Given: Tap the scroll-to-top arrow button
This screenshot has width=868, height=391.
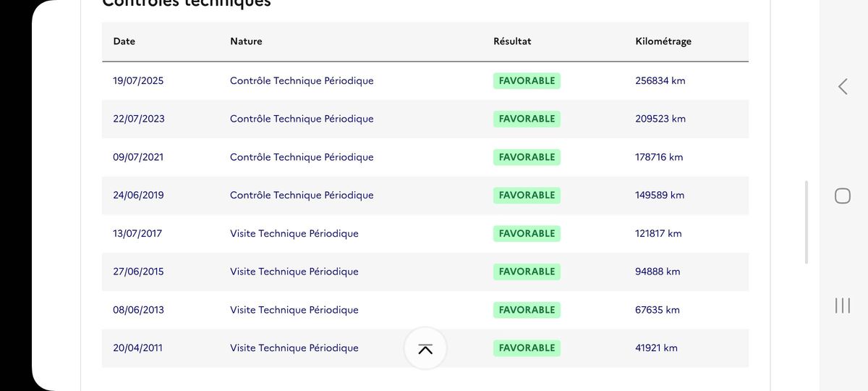Looking at the screenshot, I should pos(425,348).
